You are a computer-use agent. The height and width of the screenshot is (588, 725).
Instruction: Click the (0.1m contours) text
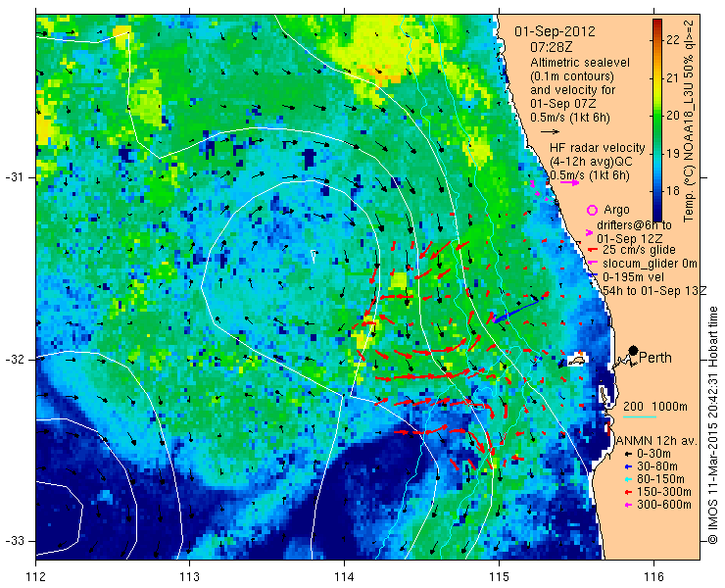point(572,75)
